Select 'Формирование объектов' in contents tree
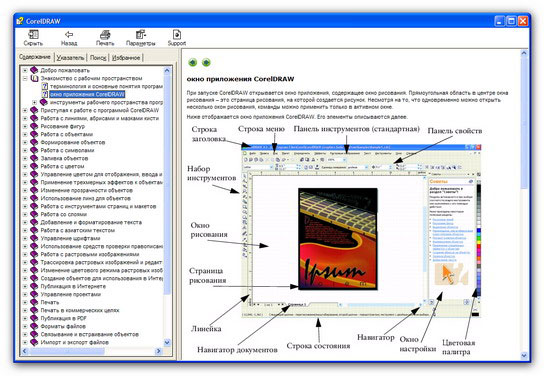The width and height of the screenshot is (544, 376). click(73, 142)
